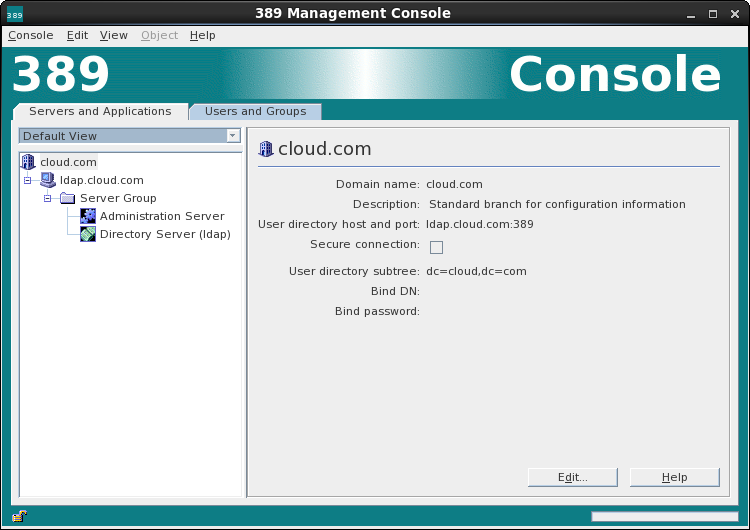
Task: Click the ldap.cloud.com:389 host and port value
Action: 479,224
